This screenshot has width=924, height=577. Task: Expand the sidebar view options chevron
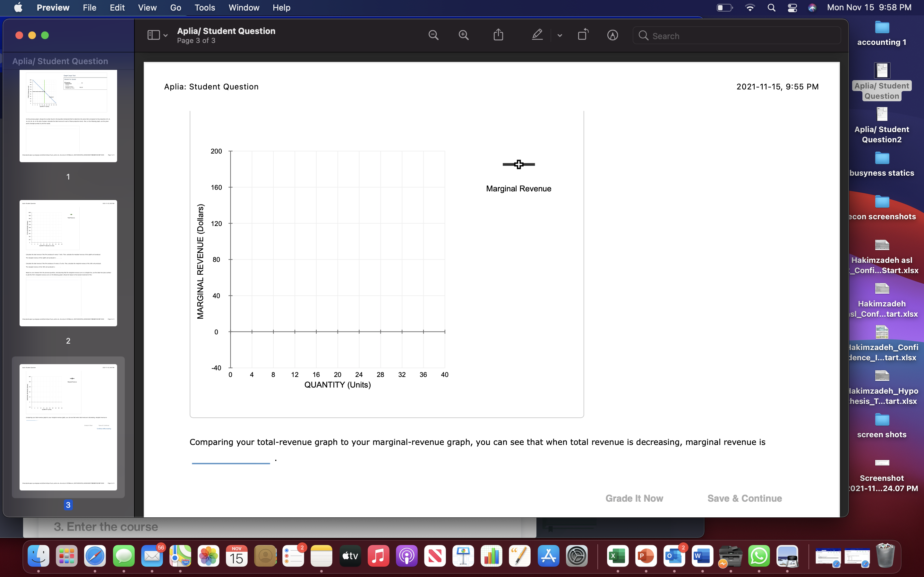[165, 35]
